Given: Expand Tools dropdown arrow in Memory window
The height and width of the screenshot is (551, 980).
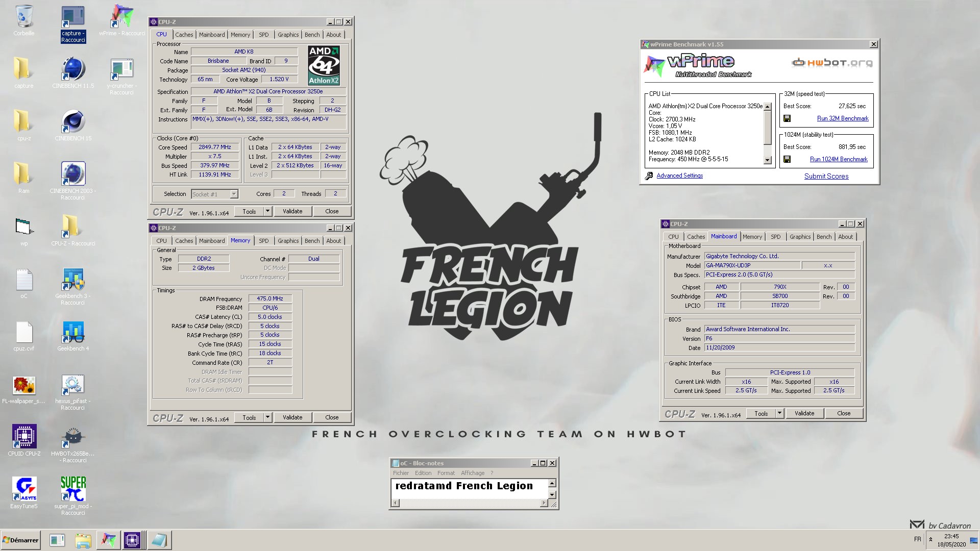Looking at the screenshot, I should click(x=267, y=417).
